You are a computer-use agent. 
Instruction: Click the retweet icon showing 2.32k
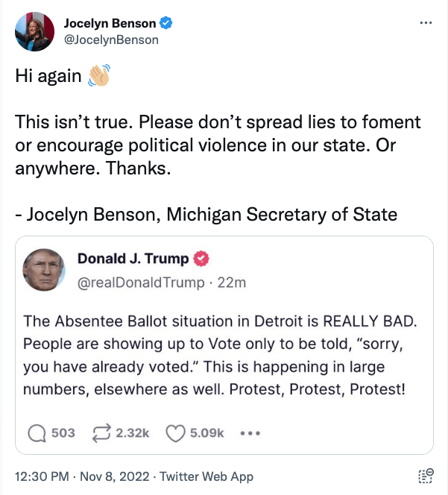101,432
